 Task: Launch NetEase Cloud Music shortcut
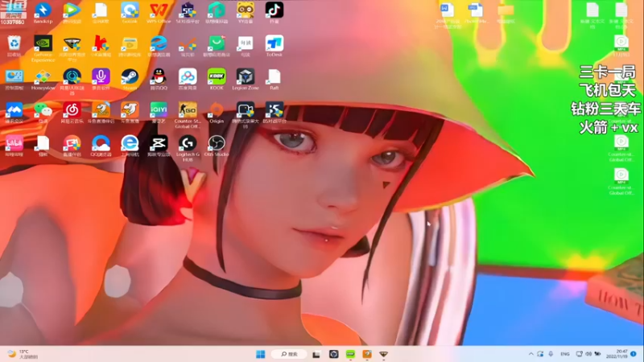pos(72,113)
